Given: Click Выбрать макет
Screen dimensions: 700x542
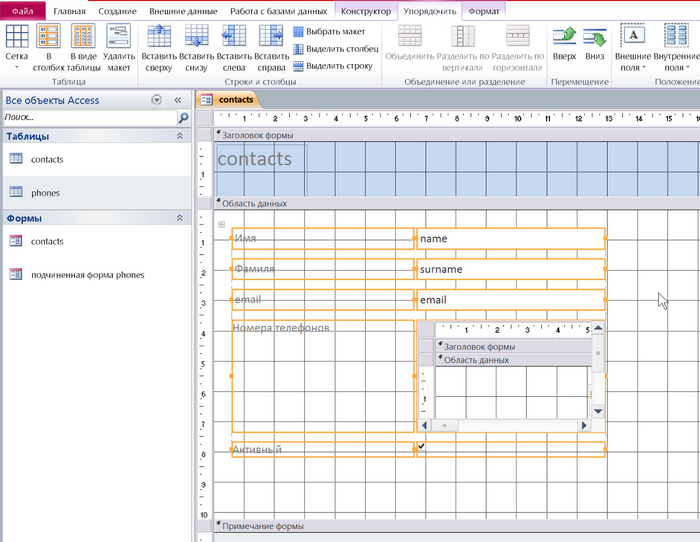Looking at the screenshot, I should pos(329,32).
